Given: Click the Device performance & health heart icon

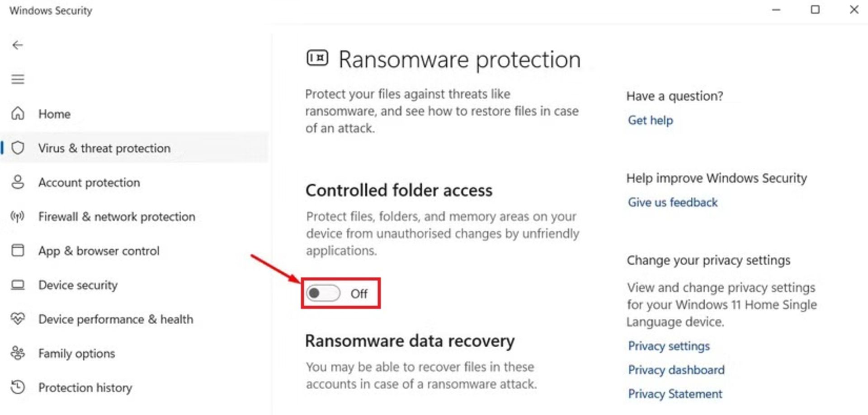Looking at the screenshot, I should click(18, 319).
